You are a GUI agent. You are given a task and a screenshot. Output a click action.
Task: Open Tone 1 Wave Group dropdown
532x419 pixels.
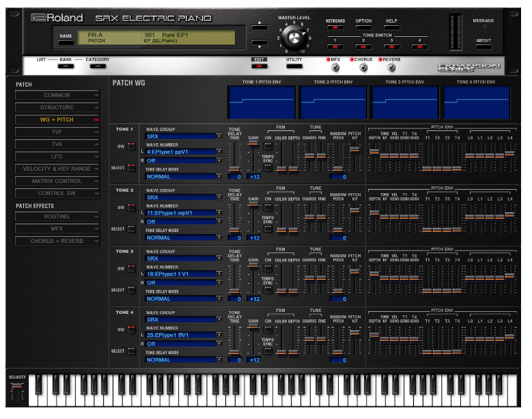point(184,136)
